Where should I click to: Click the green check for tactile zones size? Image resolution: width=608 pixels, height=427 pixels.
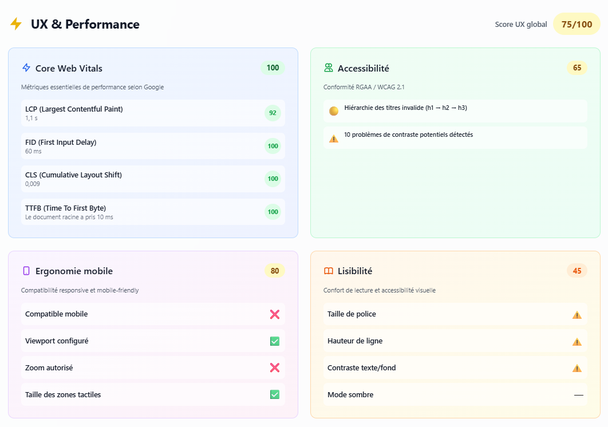click(274, 395)
